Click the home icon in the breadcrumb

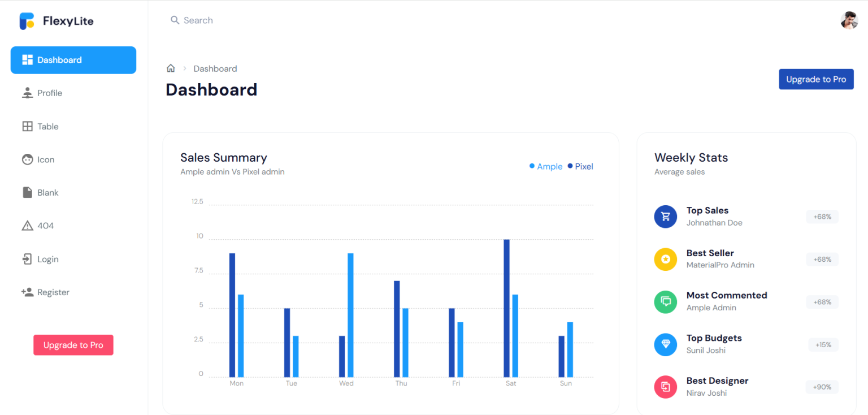(171, 68)
